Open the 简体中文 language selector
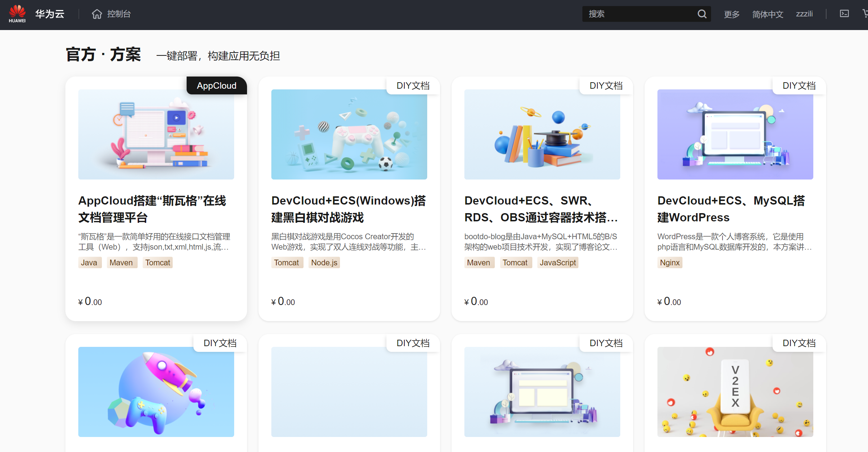The height and width of the screenshot is (452, 868). tap(768, 14)
